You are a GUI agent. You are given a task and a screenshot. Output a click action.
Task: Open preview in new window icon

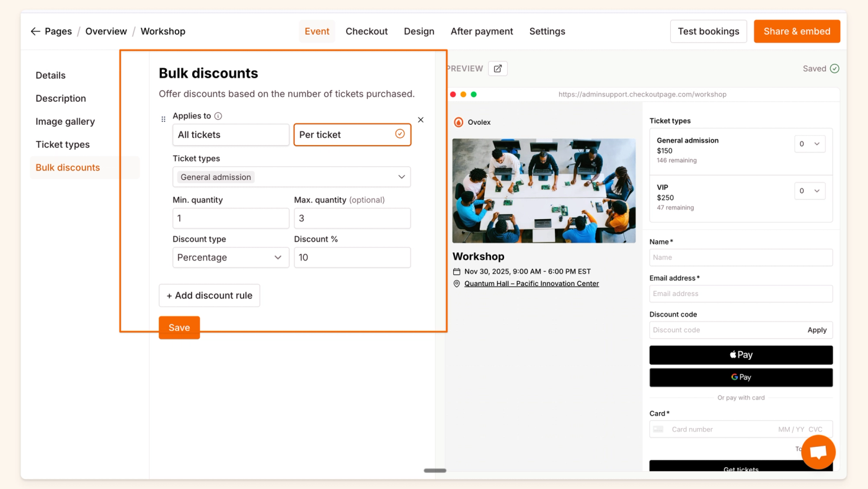pyautogui.click(x=498, y=68)
